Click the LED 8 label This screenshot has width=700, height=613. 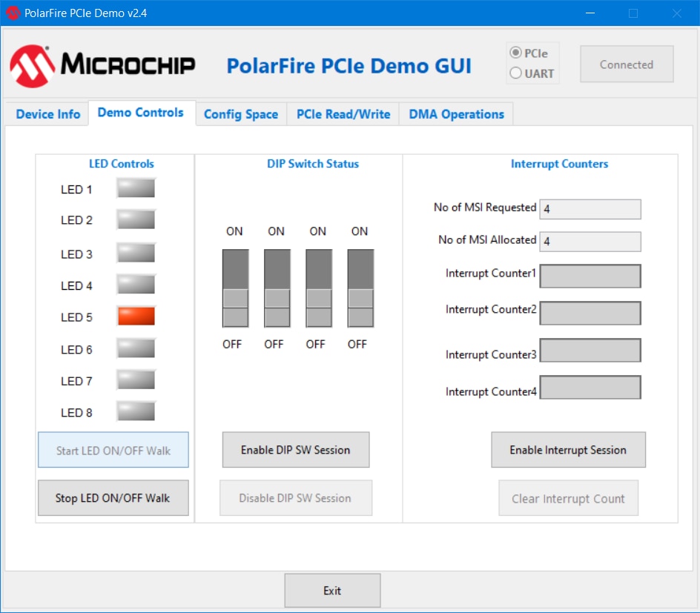(x=76, y=413)
